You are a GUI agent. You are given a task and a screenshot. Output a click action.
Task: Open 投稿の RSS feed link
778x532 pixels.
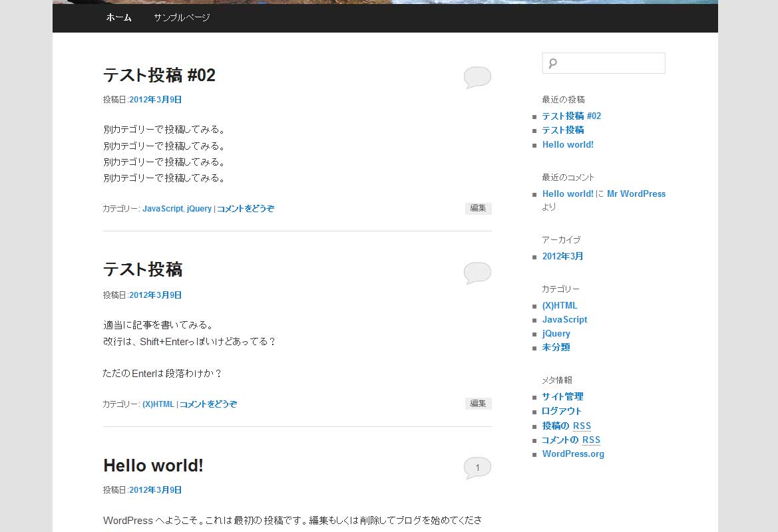pos(566,426)
